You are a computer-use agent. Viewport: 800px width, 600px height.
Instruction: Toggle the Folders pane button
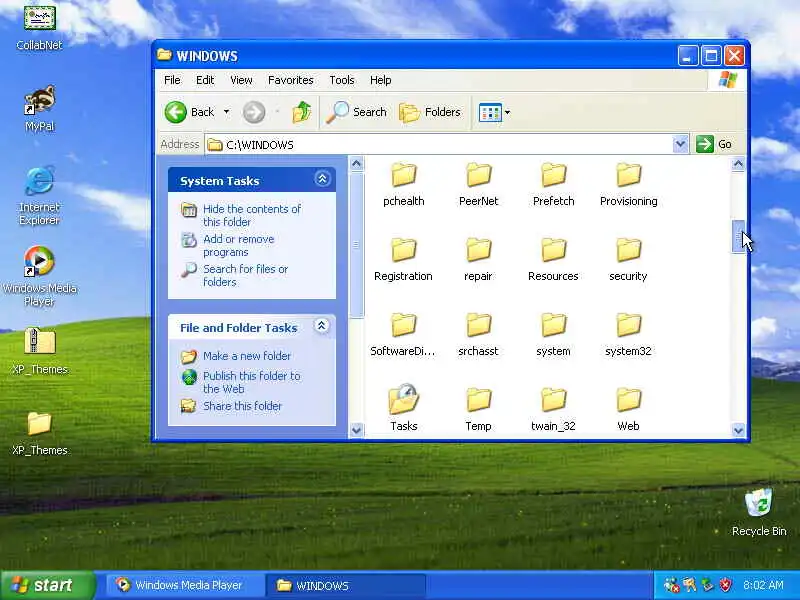point(430,112)
